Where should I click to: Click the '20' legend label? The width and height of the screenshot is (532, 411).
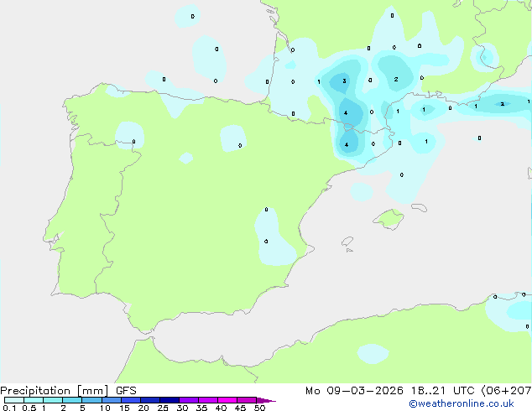pos(143,408)
